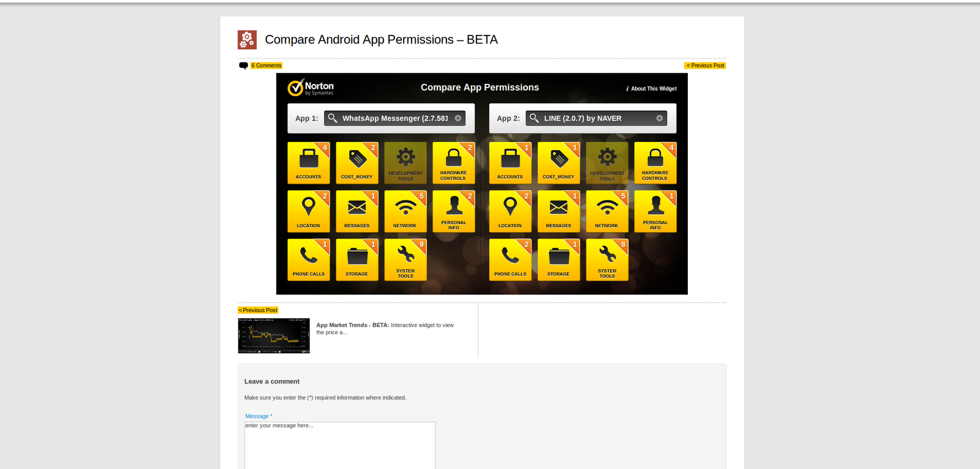
Task: Select App 2 Development Tools tile
Action: pyautogui.click(x=607, y=163)
